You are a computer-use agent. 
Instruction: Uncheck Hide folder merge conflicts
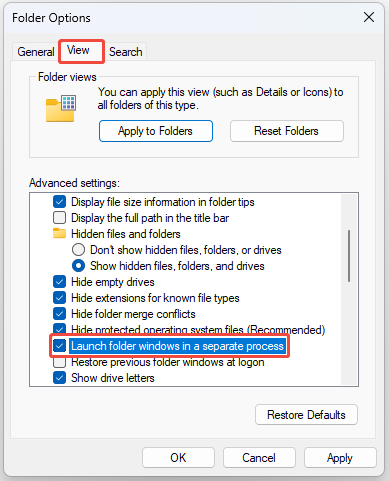coord(59,314)
